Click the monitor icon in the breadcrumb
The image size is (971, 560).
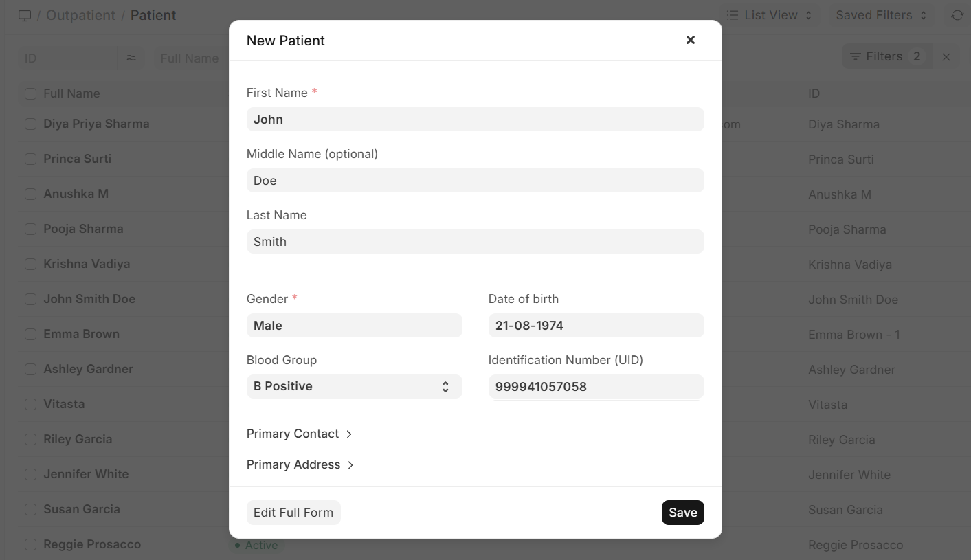25,14
